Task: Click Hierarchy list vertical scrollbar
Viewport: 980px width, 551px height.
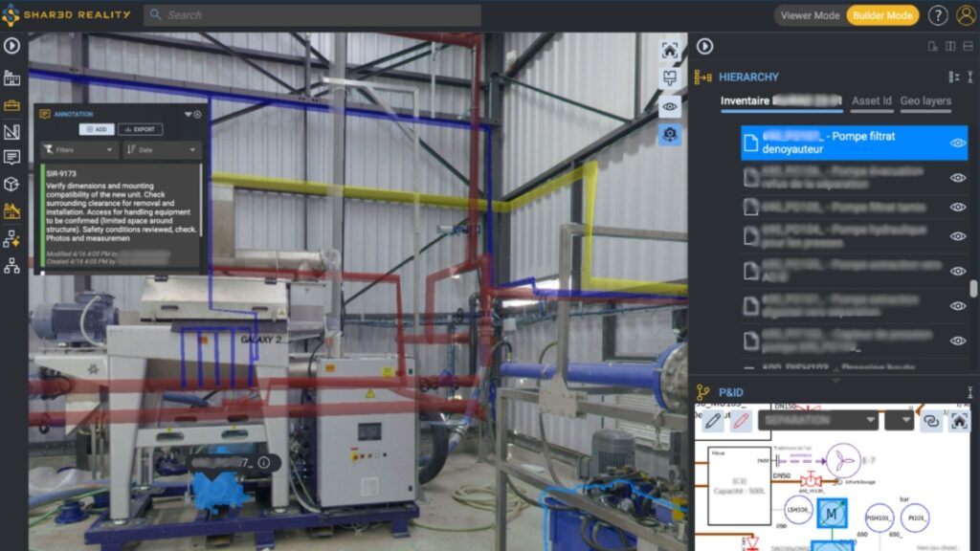Action: 973,289
